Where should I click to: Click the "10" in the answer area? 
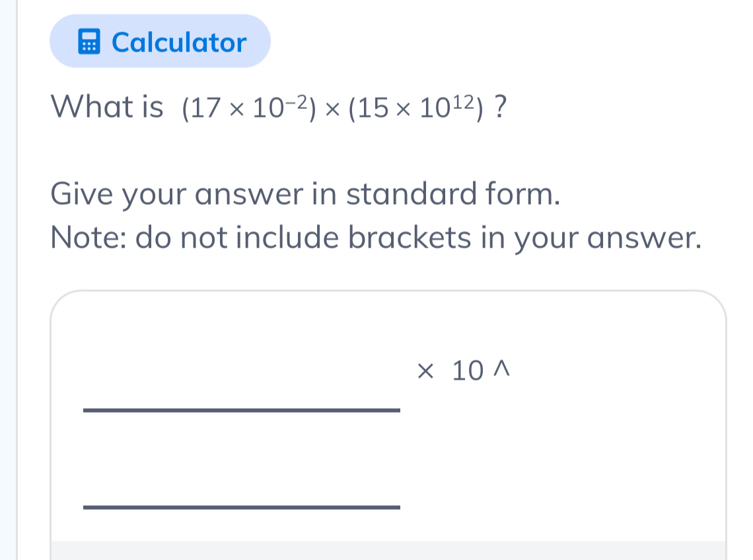tap(468, 372)
